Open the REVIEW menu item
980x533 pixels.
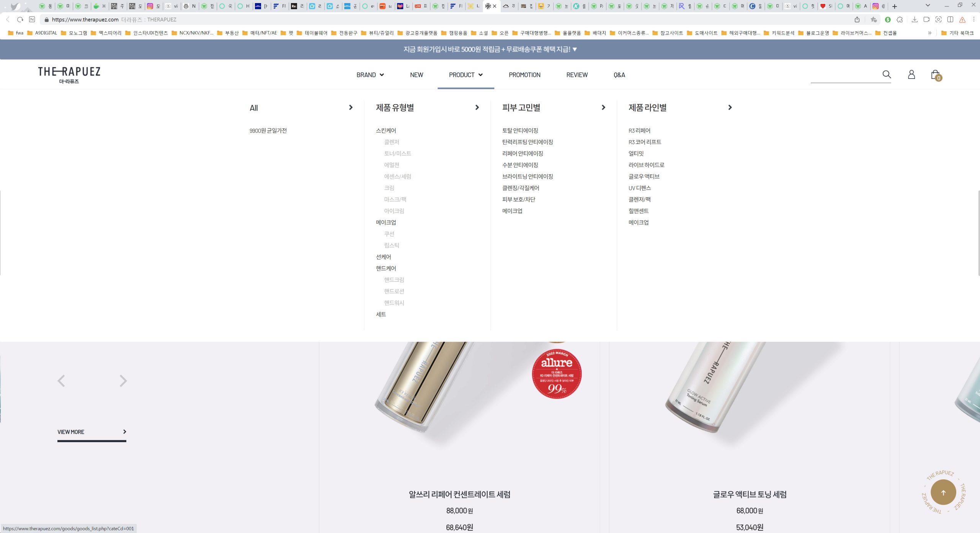tap(577, 75)
